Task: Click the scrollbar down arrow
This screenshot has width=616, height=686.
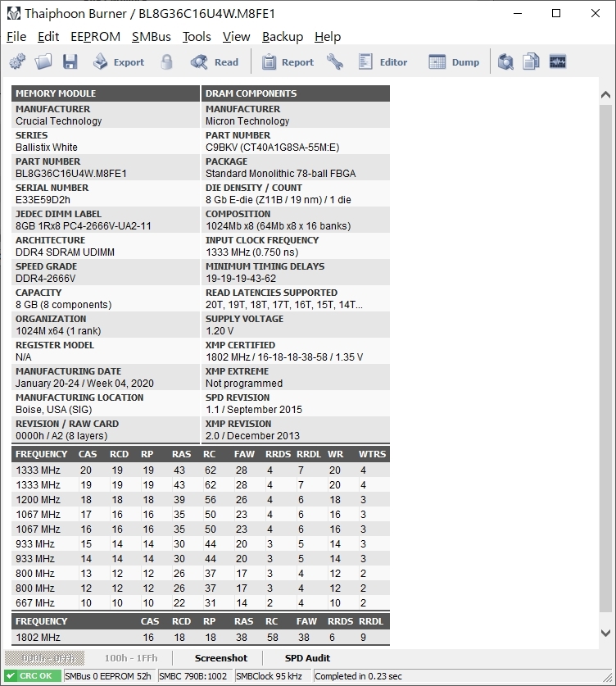Action: (x=605, y=633)
